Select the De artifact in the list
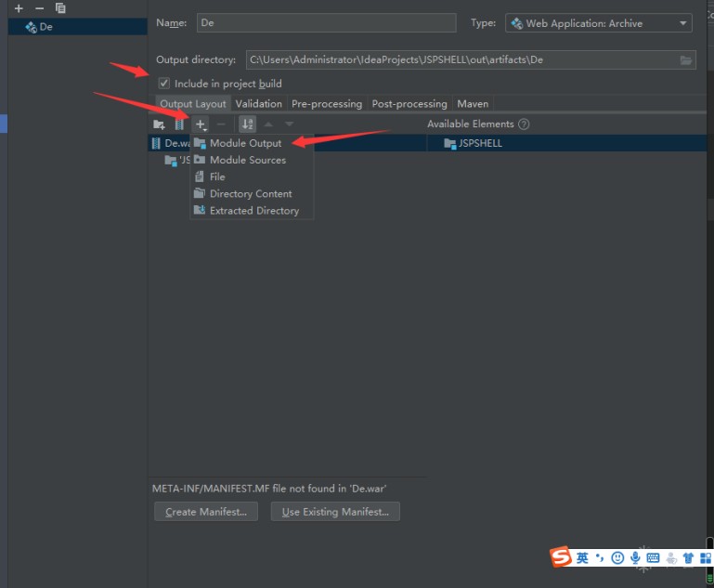 77,27
